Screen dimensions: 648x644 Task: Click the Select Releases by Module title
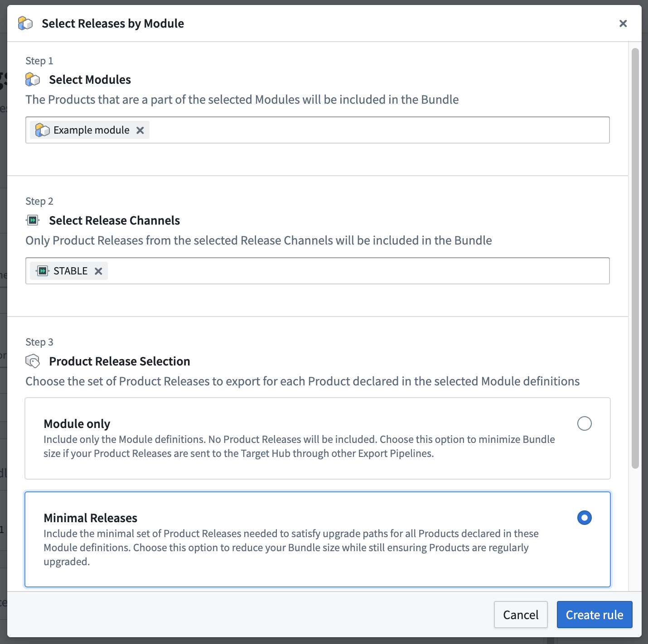[113, 24]
